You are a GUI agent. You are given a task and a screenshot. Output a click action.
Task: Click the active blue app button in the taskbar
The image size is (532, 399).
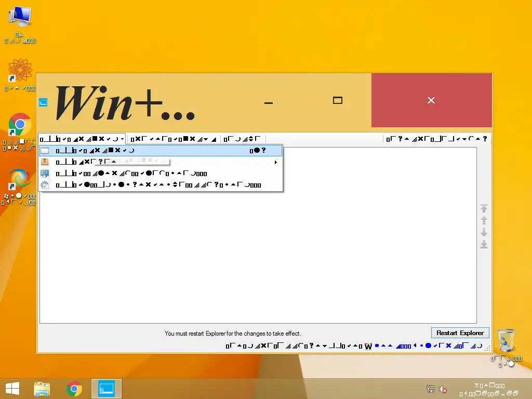tap(106, 389)
